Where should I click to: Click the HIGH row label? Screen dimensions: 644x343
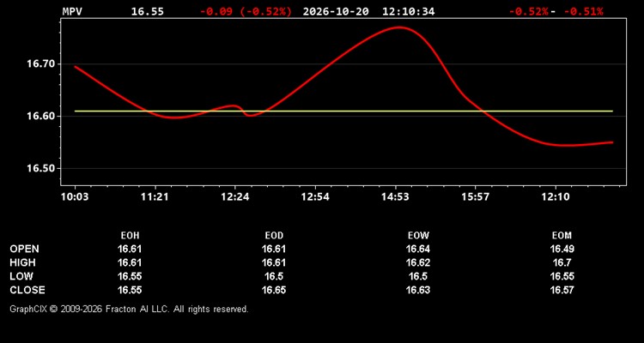(22, 262)
